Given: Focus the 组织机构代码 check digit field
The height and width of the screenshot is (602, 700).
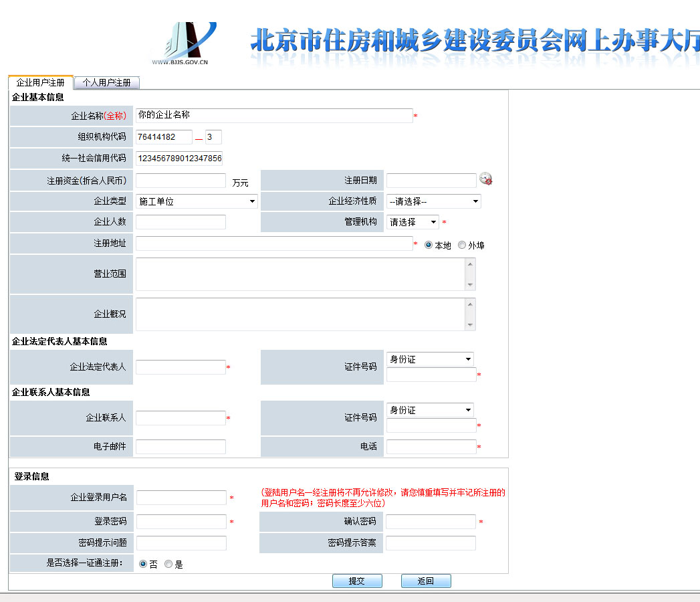Looking at the screenshot, I should (x=213, y=137).
